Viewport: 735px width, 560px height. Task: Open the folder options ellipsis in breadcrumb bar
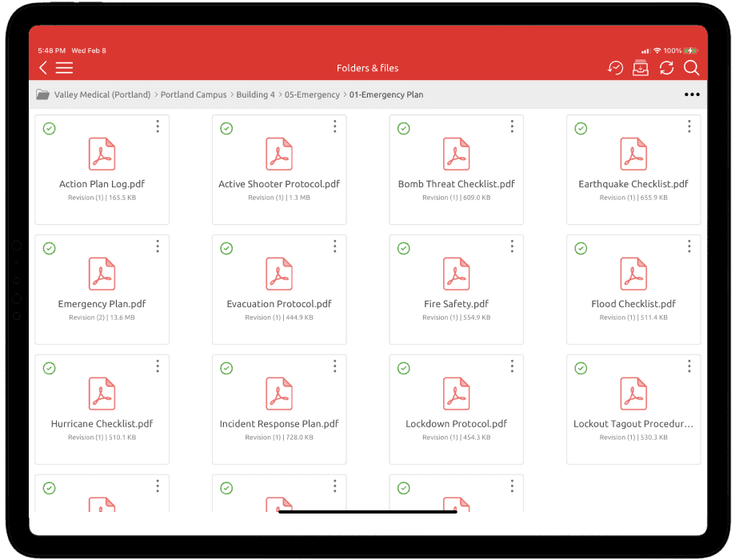pyautogui.click(x=692, y=94)
